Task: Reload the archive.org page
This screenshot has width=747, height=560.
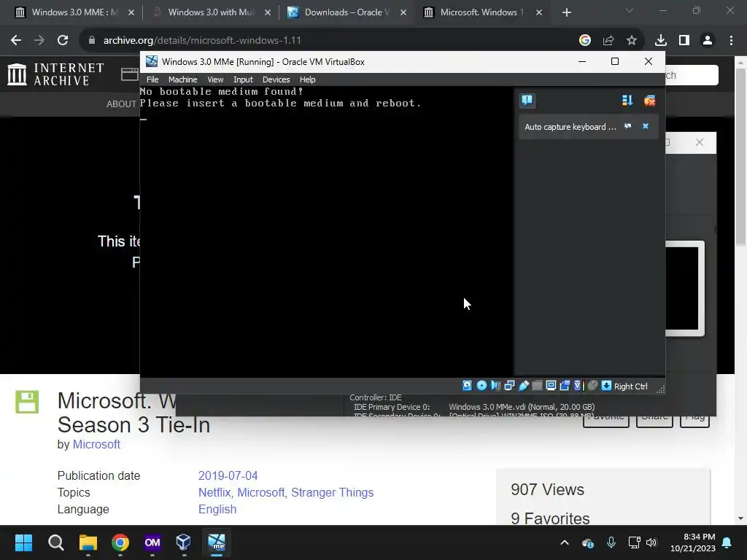Action: pos(63,41)
